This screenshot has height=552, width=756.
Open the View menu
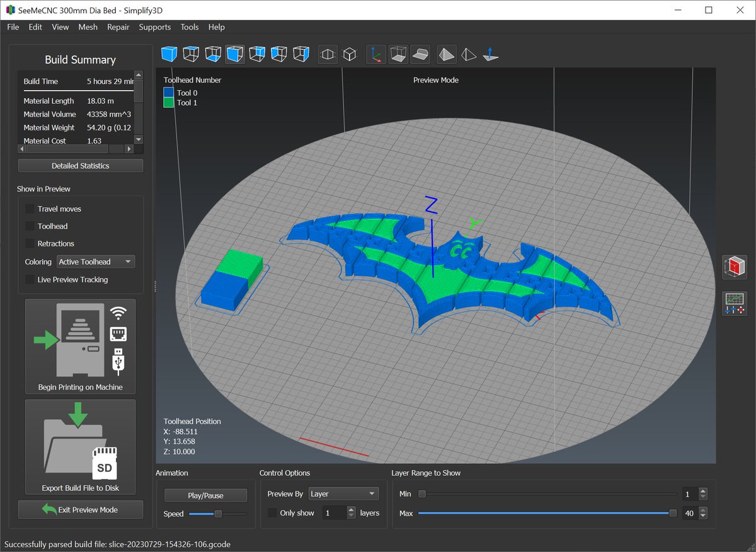[60, 27]
